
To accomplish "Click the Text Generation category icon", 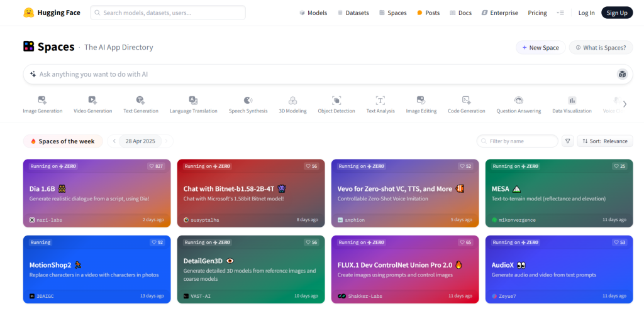I will click(x=140, y=100).
